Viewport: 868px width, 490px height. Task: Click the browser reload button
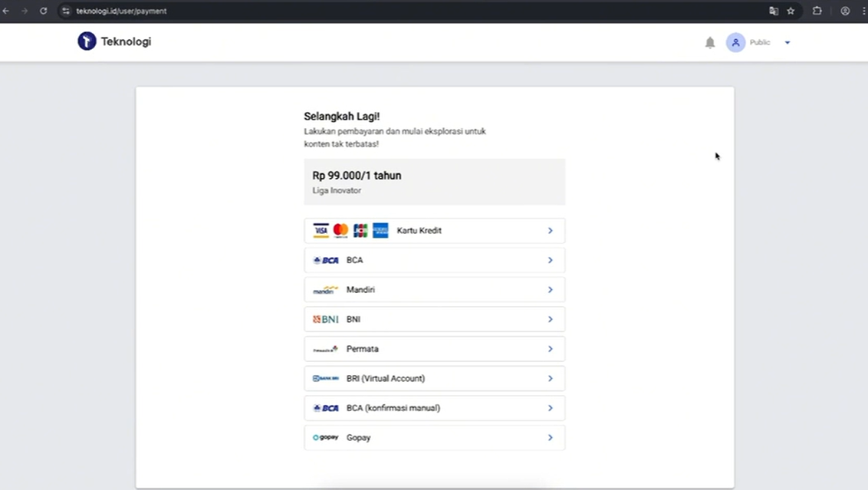pos(43,11)
